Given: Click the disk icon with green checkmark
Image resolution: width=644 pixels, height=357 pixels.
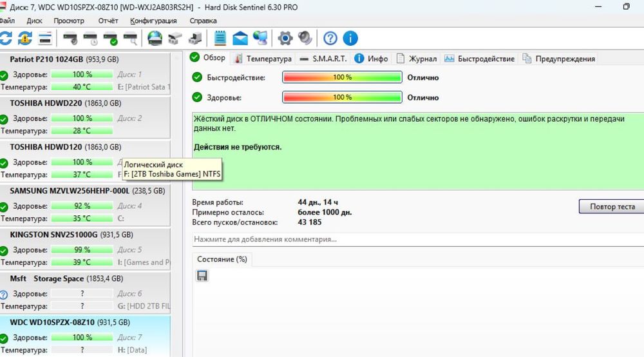Looking at the screenshot, I should [111, 38].
